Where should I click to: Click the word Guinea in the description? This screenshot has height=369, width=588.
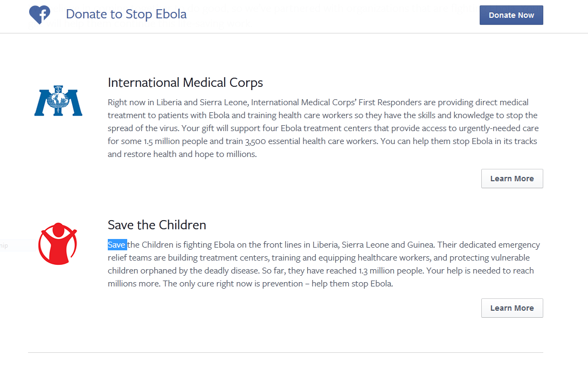click(420, 245)
